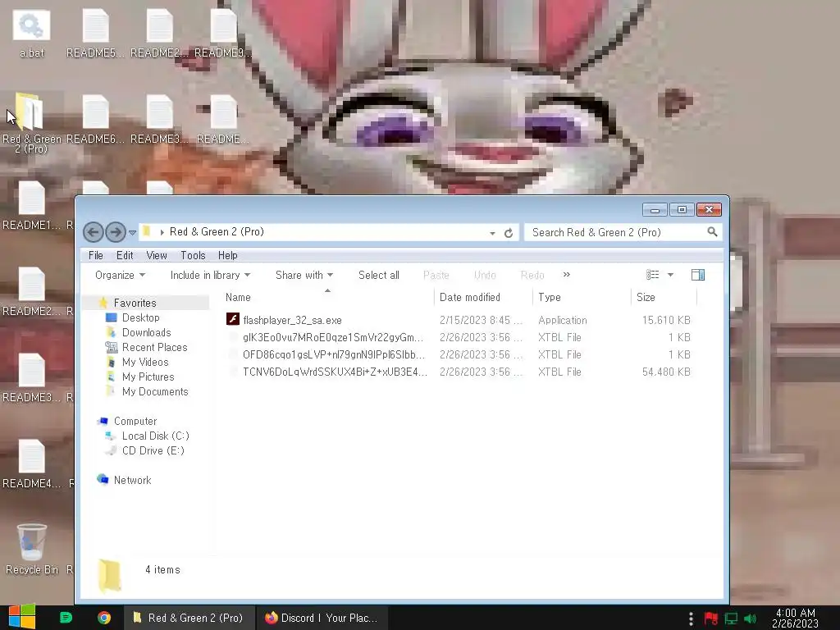The image size is (840, 630).
Task: Select flashplayer_32_sa.exe file icon
Action: [232, 319]
